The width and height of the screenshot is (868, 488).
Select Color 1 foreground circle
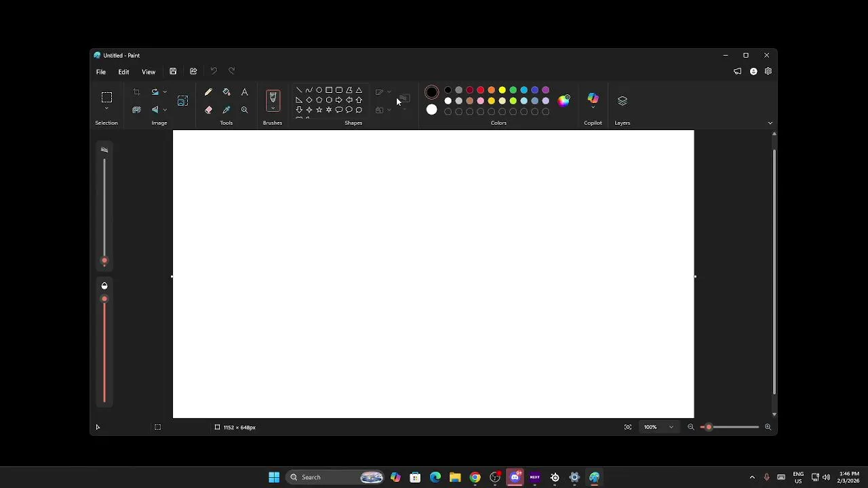[x=432, y=92]
